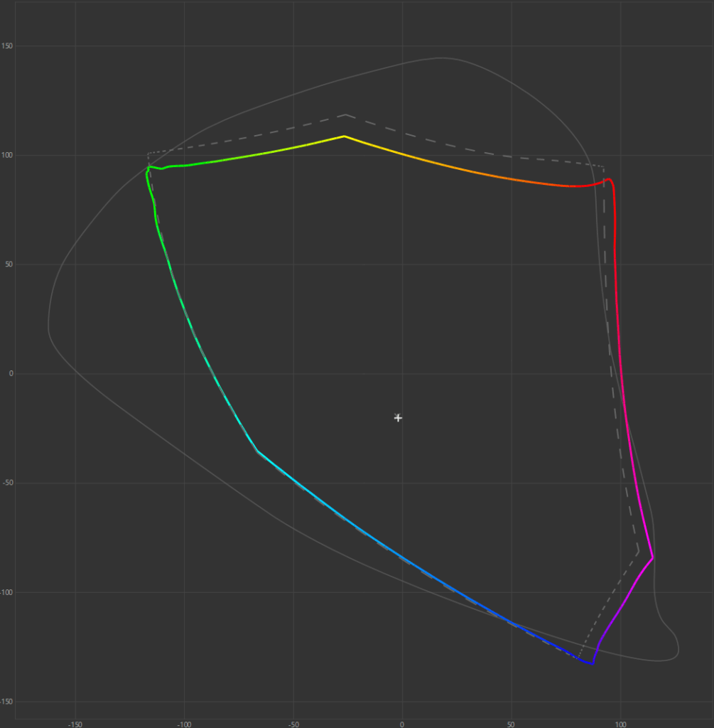
Task: Select the 100 label on the horizontal axis
Action: [621, 724]
